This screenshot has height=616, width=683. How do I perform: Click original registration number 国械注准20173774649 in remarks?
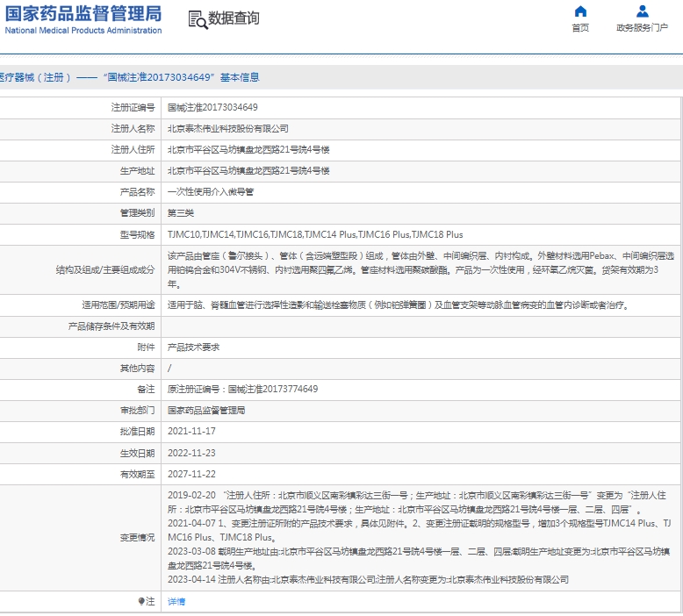tap(272, 389)
